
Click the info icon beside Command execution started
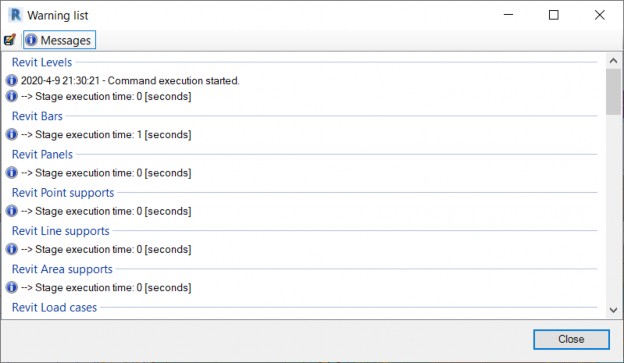pyautogui.click(x=12, y=80)
